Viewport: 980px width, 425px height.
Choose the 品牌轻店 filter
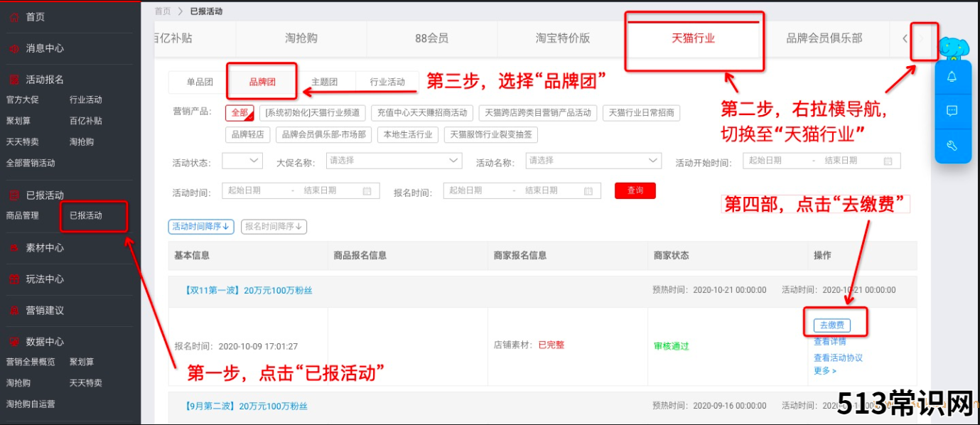[x=247, y=134]
